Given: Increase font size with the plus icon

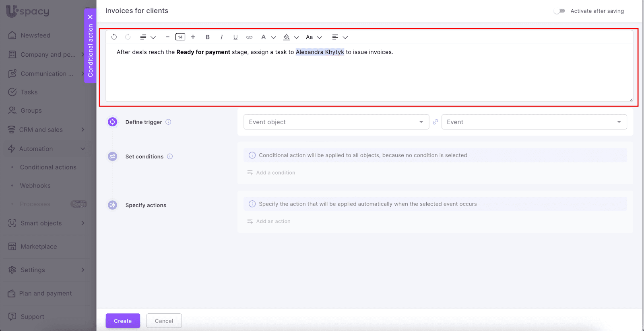Looking at the screenshot, I should point(193,37).
